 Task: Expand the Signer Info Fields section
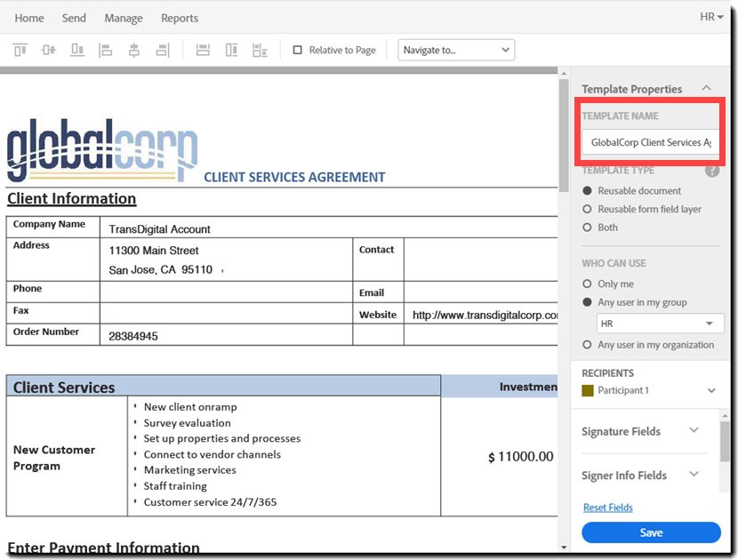click(x=694, y=474)
